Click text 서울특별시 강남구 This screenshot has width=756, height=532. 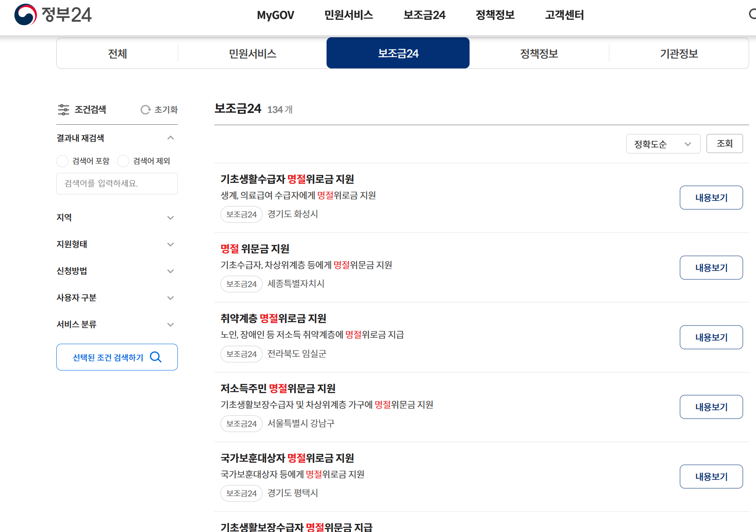pos(301,423)
